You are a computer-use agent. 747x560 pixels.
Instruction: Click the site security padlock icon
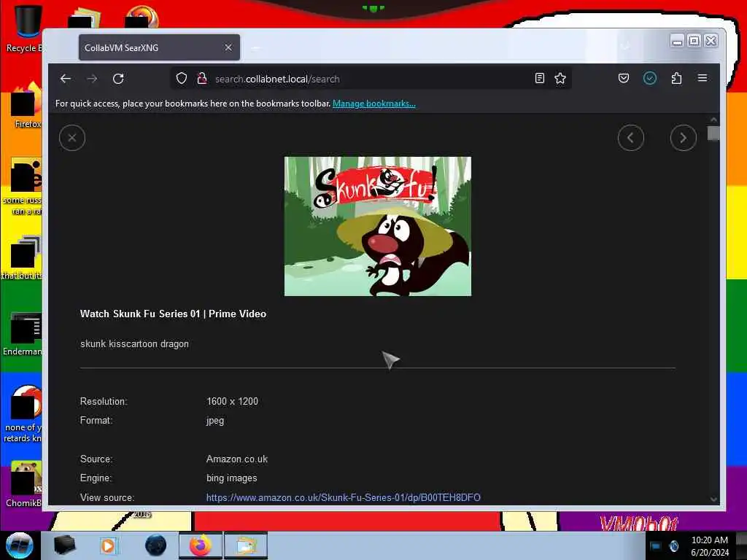202,79
